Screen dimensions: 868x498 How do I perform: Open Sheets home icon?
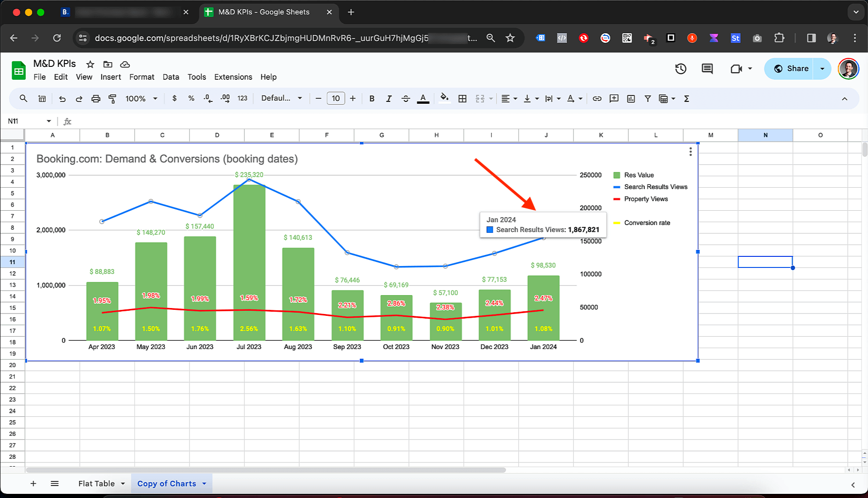(x=18, y=70)
